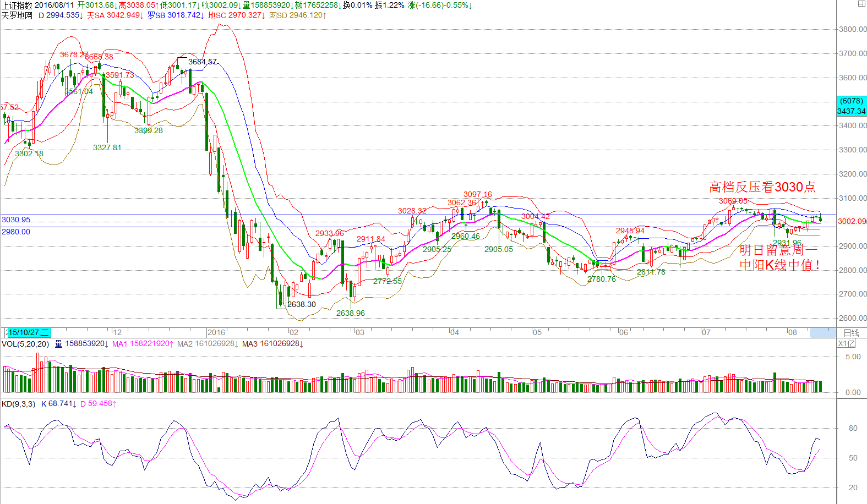Click the 天SA 3042.949 indicator value
Viewport: 867px width, 504px height.
coord(115,15)
